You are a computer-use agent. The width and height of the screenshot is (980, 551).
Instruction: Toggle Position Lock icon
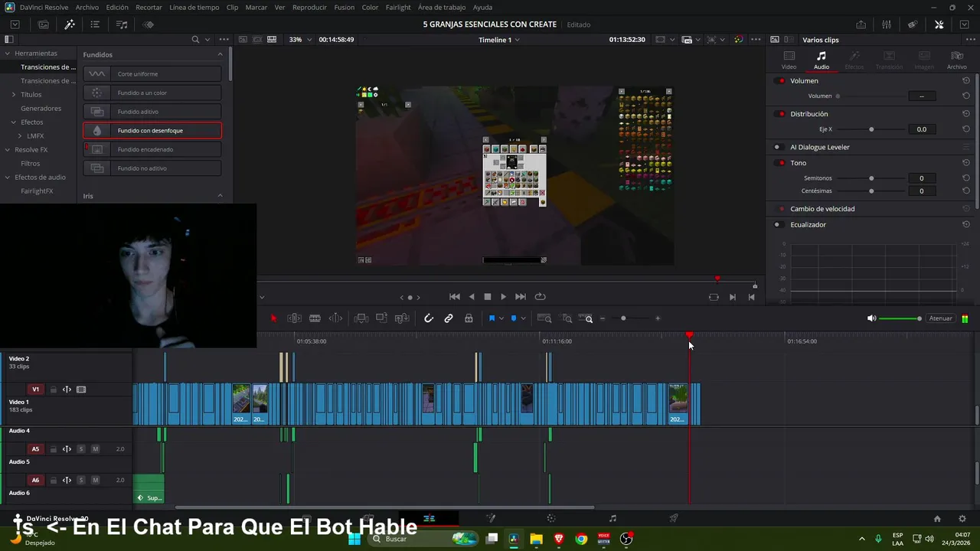pyautogui.click(x=469, y=318)
